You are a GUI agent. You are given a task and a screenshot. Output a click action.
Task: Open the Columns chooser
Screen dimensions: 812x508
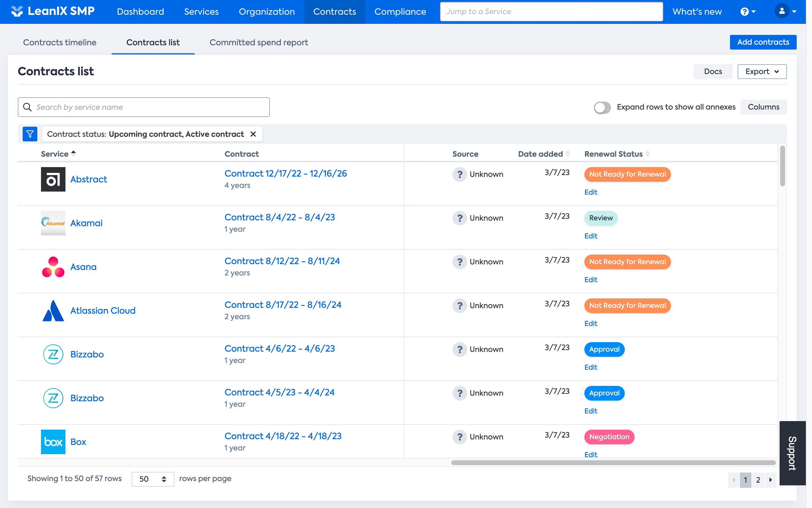(x=763, y=107)
